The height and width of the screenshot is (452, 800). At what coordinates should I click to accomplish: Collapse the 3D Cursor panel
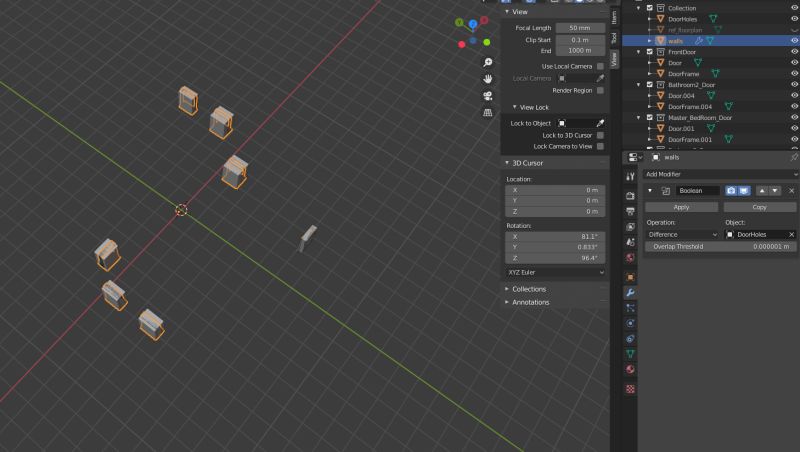[x=507, y=163]
